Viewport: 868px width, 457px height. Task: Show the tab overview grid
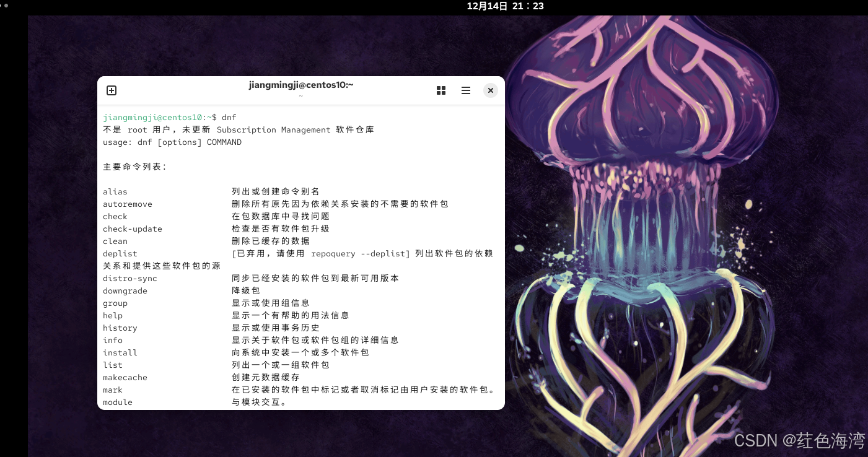[x=441, y=90]
